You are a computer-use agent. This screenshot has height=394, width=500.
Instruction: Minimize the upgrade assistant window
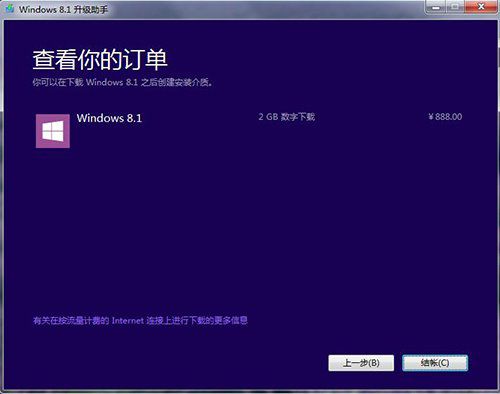436,7
